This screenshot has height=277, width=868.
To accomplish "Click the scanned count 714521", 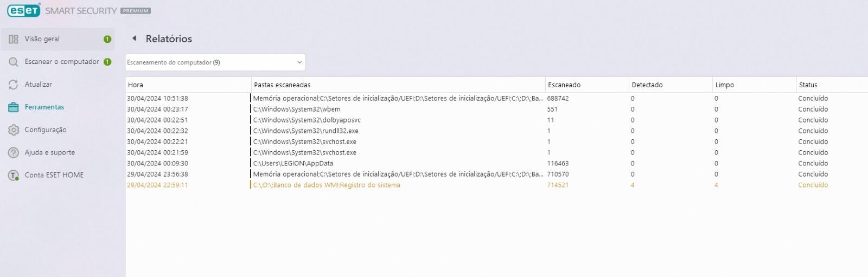I will point(558,185).
